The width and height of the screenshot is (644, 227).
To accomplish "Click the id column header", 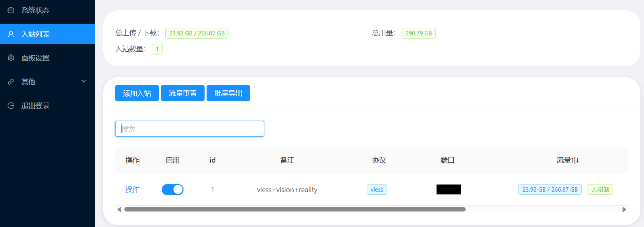I will pos(213,160).
